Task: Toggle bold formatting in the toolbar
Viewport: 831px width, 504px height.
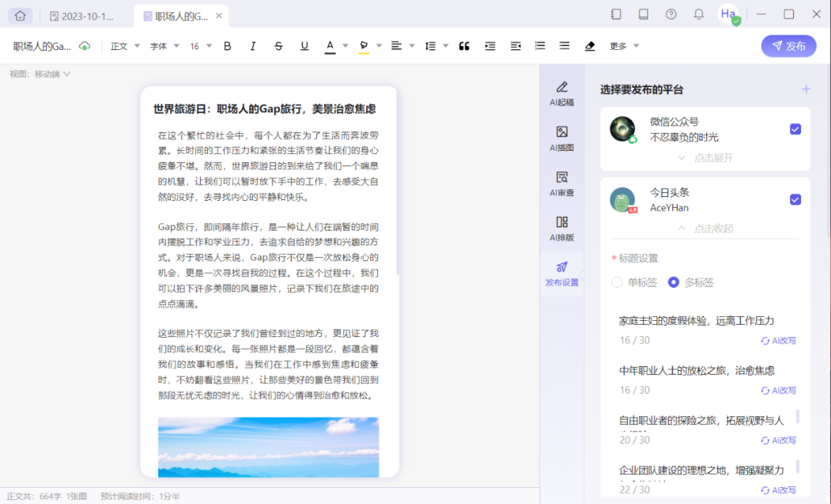Action: (x=227, y=45)
